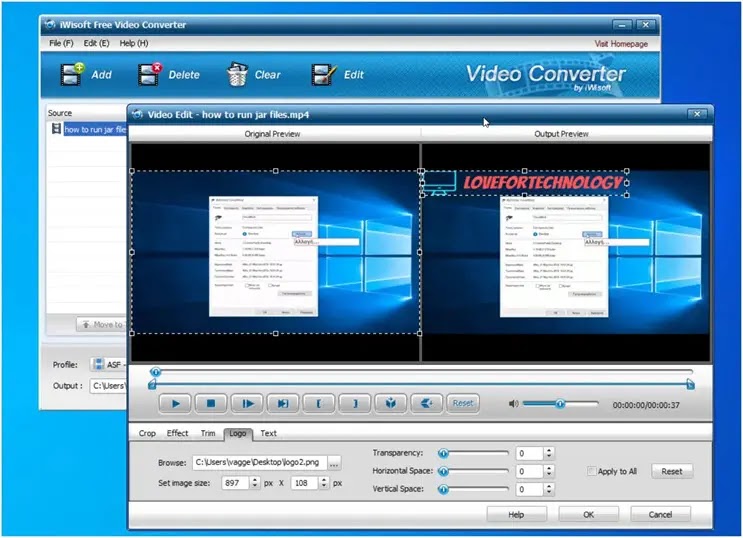Click the cube icon button beside bracket buttons
Viewport: 743px width, 538px height.
pos(391,403)
